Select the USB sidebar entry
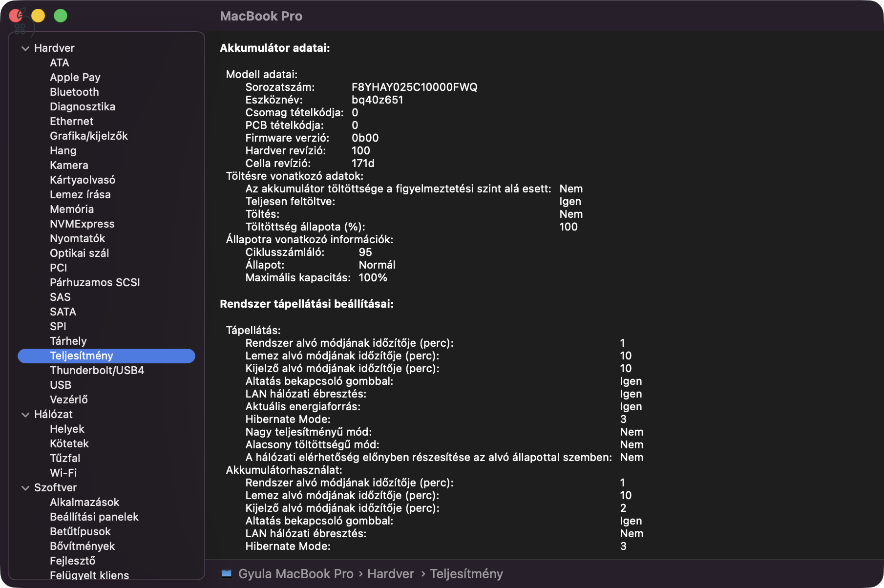The height and width of the screenshot is (588, 884). [x=61, y=385]
